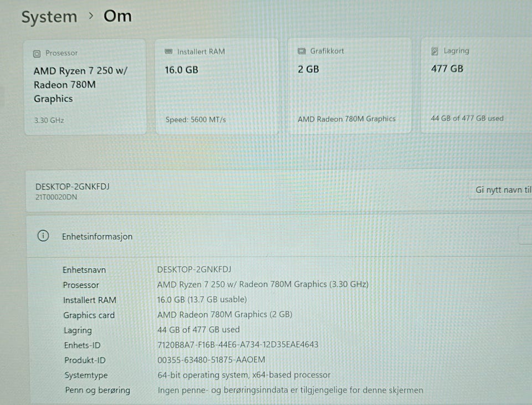Click "477 GB" in the Lagring card
532x405 pixels.
pyautogui.click(x=447, y=69)
